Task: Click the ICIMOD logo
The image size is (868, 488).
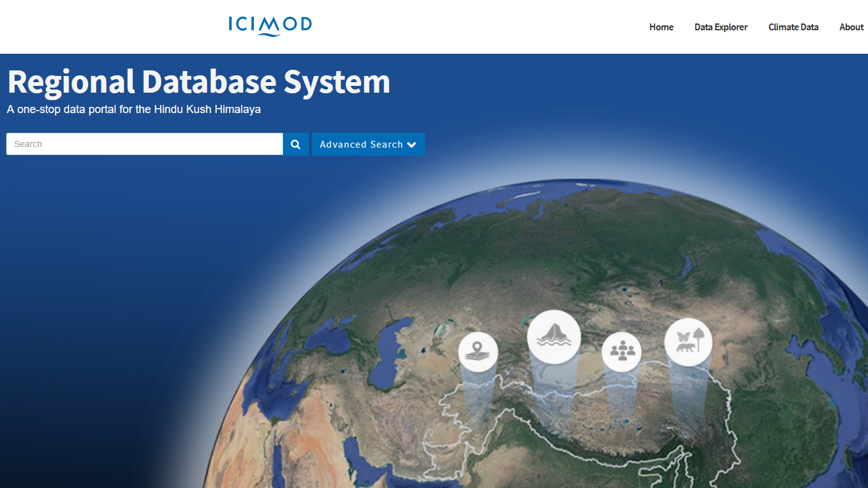Action: click(270, 25)
